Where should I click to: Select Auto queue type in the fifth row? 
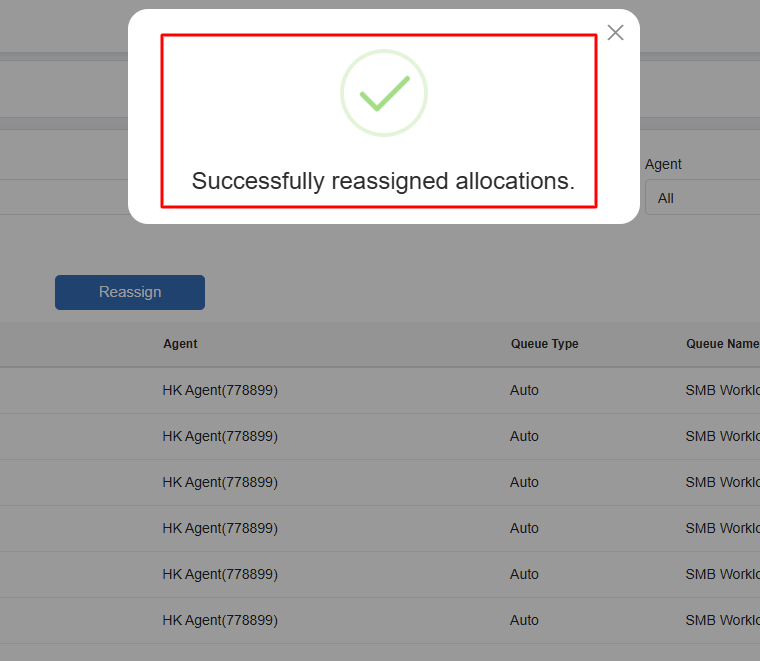tap(524, 574)
